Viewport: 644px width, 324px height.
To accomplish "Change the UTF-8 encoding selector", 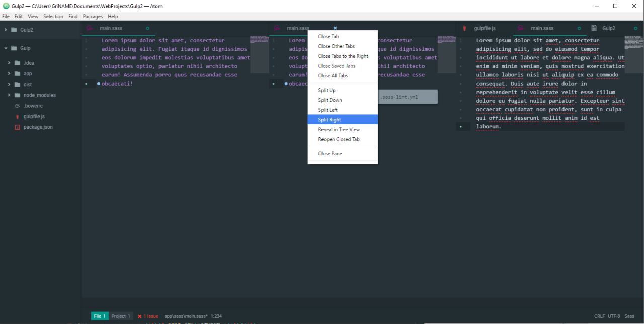I will 614,316.
